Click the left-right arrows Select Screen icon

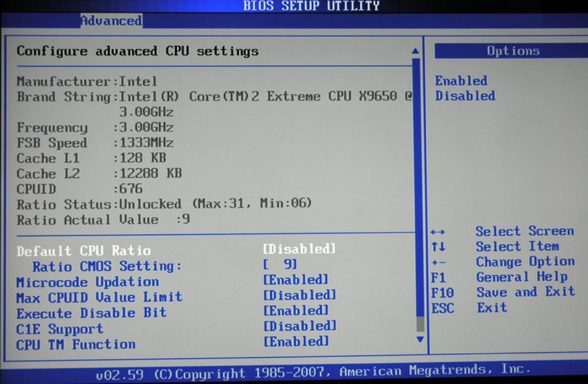pyautogui.click(x=438, y=232)
